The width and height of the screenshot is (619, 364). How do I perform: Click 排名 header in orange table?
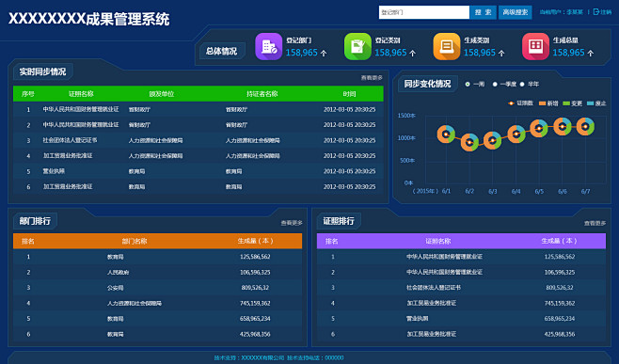click(x=27, y=241)
